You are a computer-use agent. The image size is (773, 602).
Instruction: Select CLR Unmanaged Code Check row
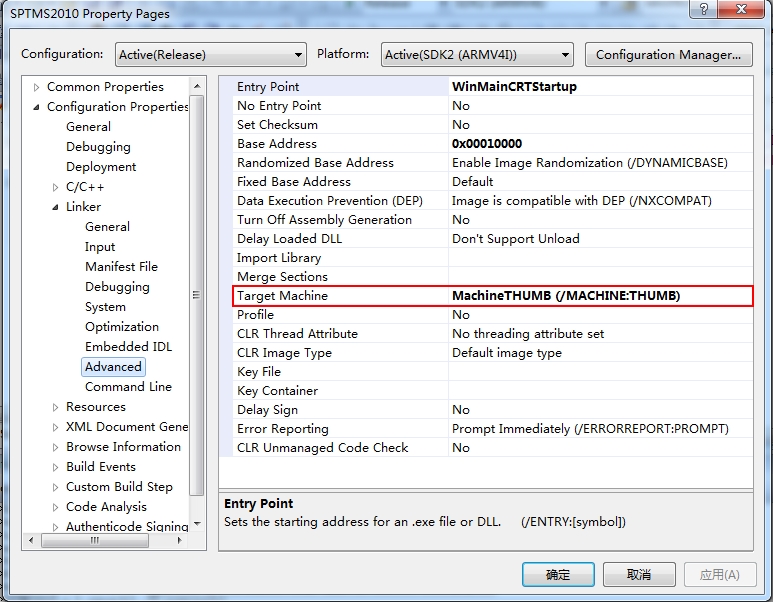coord(493,448)
